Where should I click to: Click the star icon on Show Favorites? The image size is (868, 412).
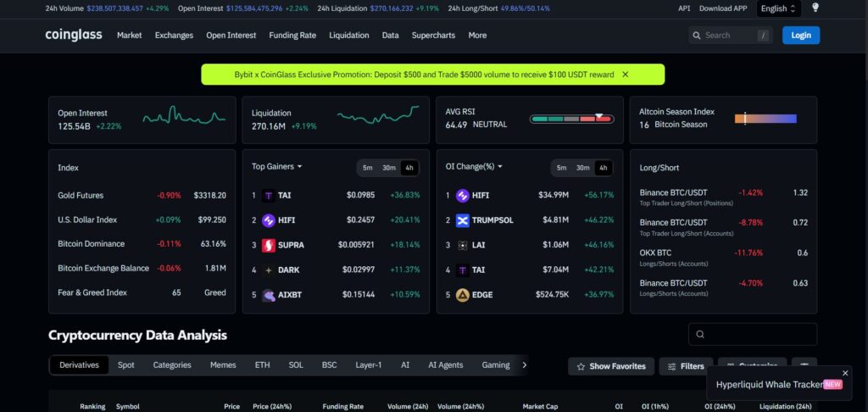(x=581, y=366)
